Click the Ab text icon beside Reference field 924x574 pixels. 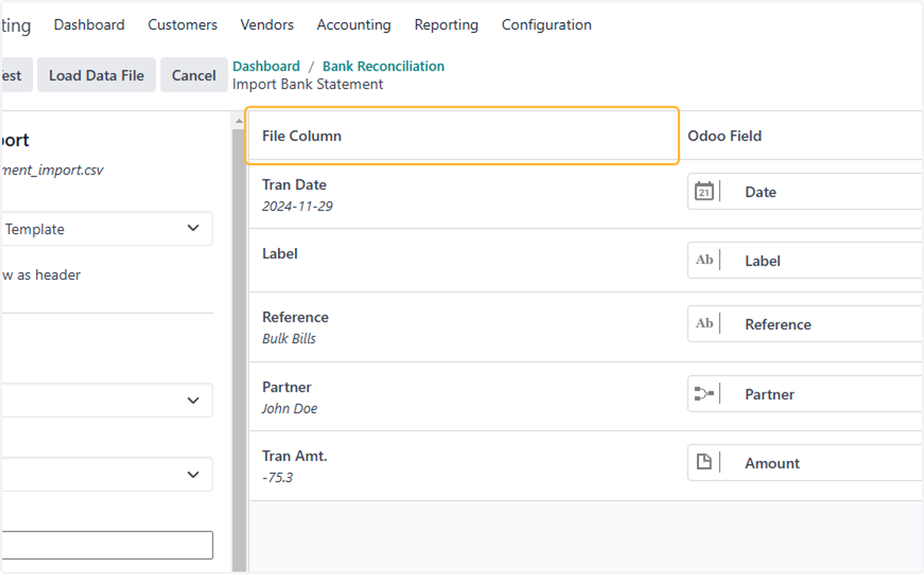(x=704, y=324)
